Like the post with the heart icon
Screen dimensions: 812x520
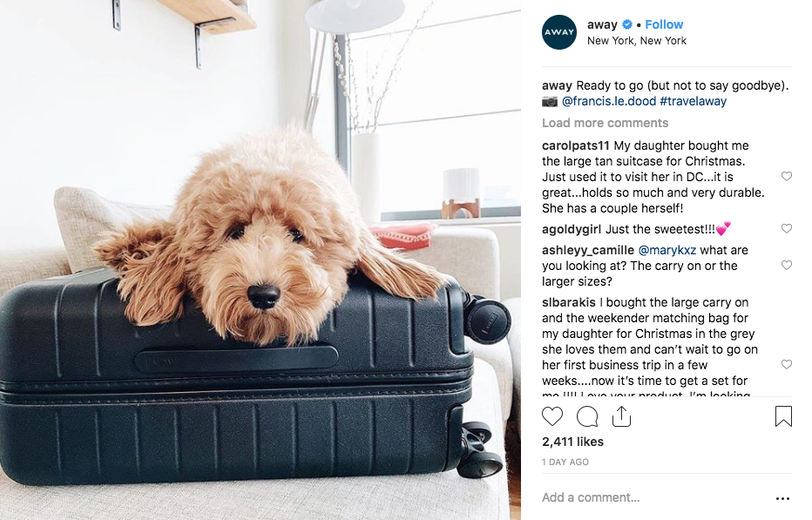pos(552,416)
